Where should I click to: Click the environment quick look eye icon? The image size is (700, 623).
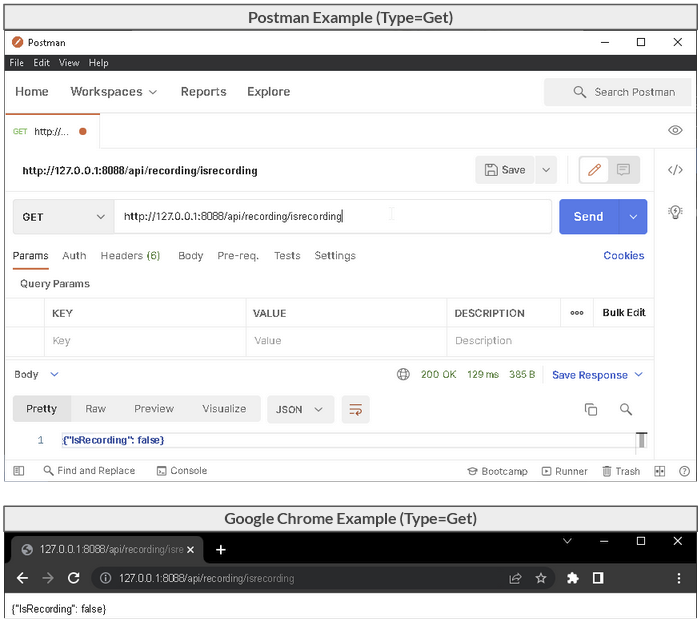[x=675, y=131]
